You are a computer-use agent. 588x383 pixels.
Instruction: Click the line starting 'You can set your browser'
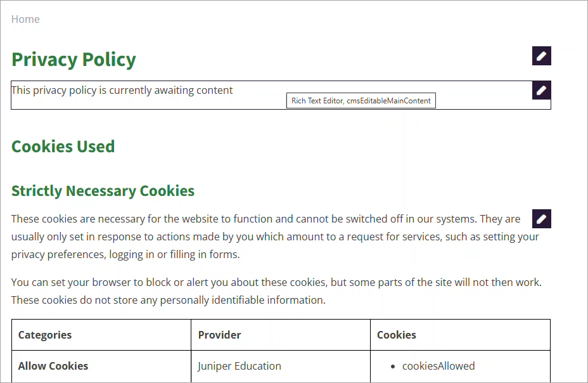(x=276, y=282)
